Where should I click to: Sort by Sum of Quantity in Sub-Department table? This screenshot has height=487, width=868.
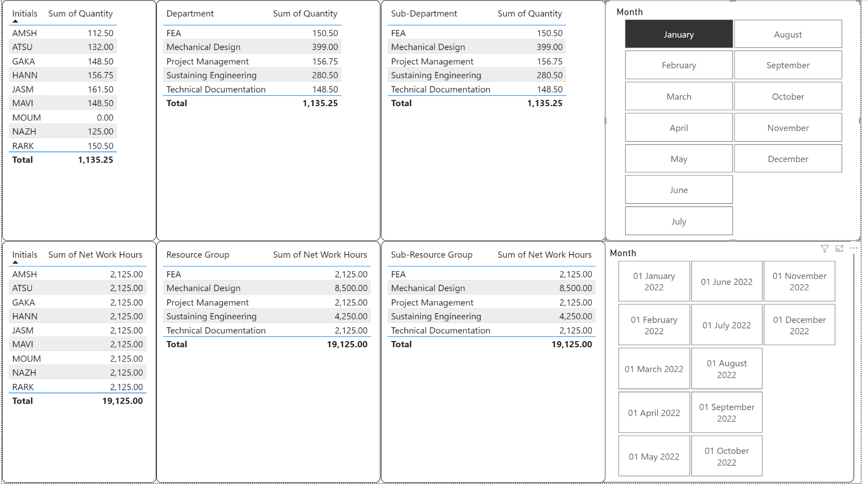point(530,13)
